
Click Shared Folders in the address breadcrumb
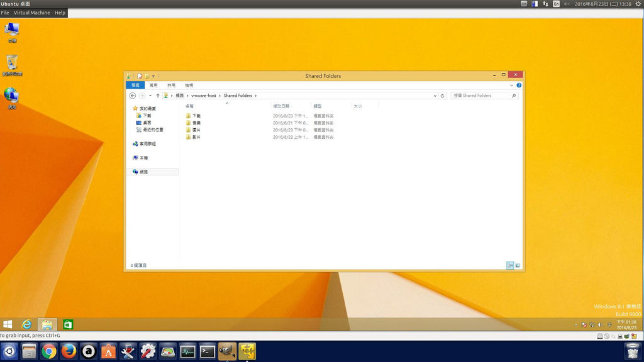pyautogui.click(x=237, y=96)
